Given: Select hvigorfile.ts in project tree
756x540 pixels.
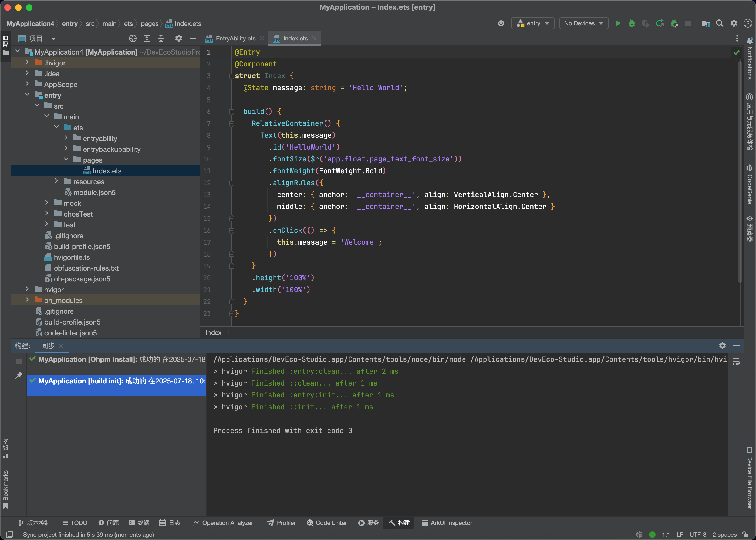Looking at the screenshot, I should (72, 257).
